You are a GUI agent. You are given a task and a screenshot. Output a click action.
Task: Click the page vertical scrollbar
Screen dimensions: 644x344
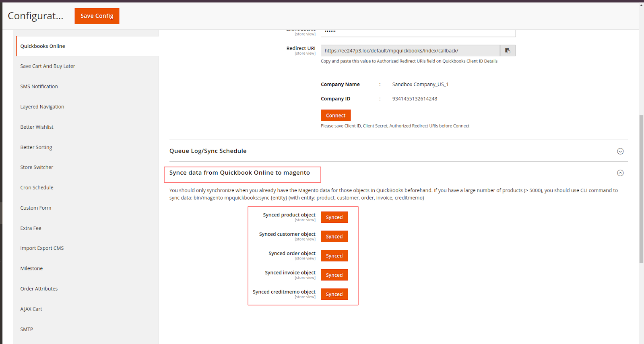[641, 189]
